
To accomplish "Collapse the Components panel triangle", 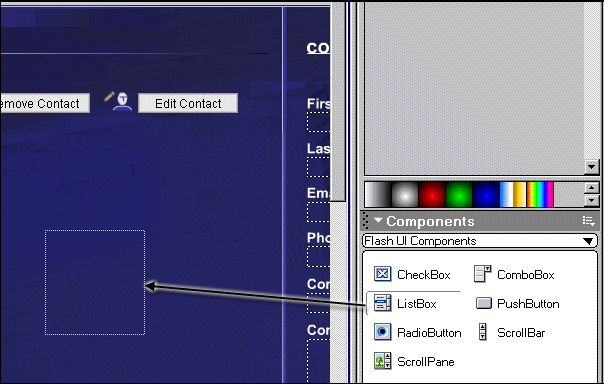I will 378,221.
